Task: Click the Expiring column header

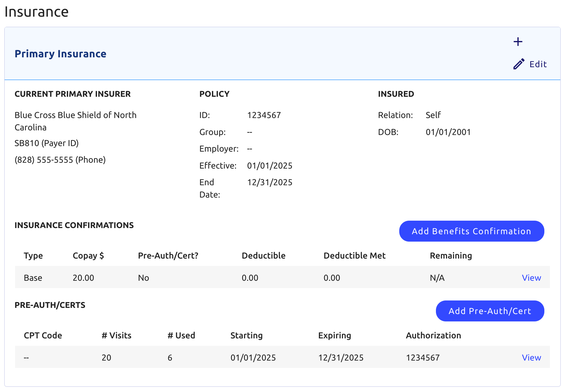Action: pyautogui.click(x=335, y=336)
